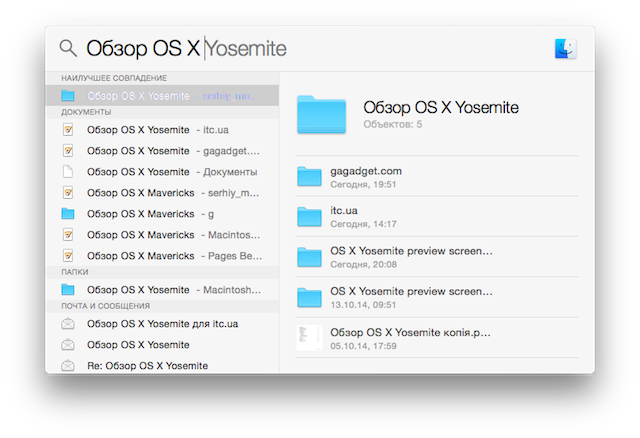Click the Pages icon of the itc.ua document

pos(68,130)
